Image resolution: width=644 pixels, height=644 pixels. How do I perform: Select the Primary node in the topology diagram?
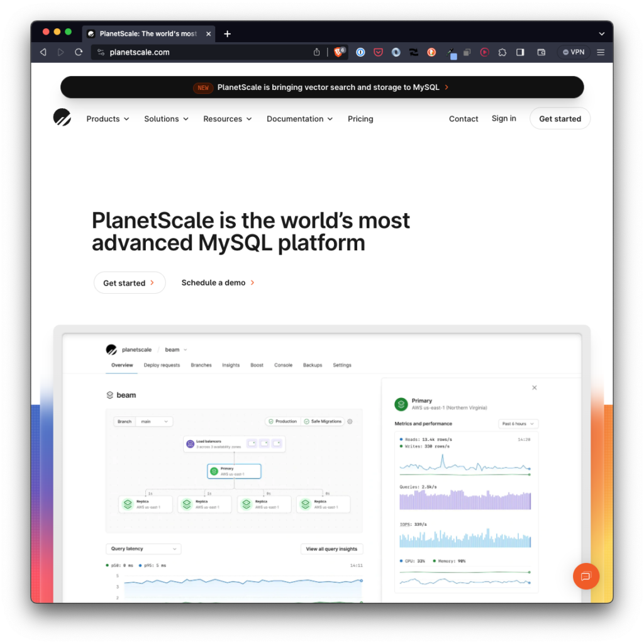[234, 471]
